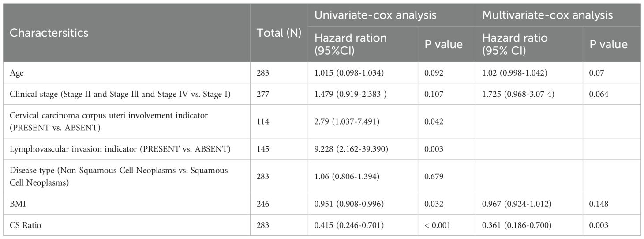The height and width of the screenshot is (239, 644).
Task: Select the Univariate-cox analysis header
Action: (x=375, y=15)
